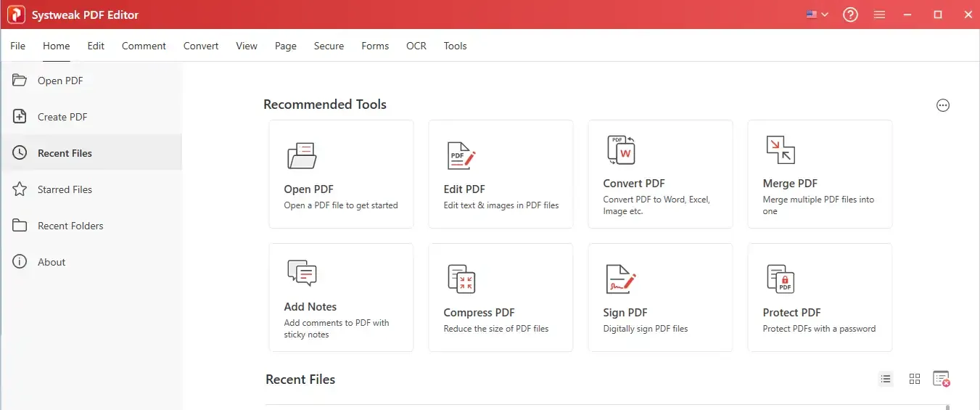Click the Add Notes tool card icon
This screenshot has width=980, height=410.
[x=302, y=273]
